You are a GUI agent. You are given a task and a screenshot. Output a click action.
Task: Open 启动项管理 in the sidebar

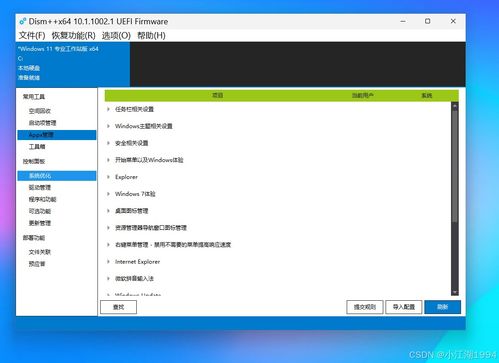click(x=42, y=123)
